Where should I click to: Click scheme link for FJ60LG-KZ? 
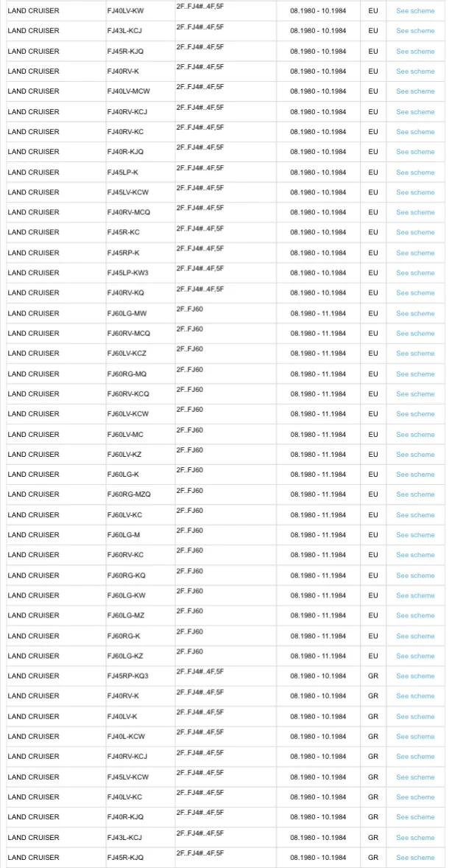point(415,656)
